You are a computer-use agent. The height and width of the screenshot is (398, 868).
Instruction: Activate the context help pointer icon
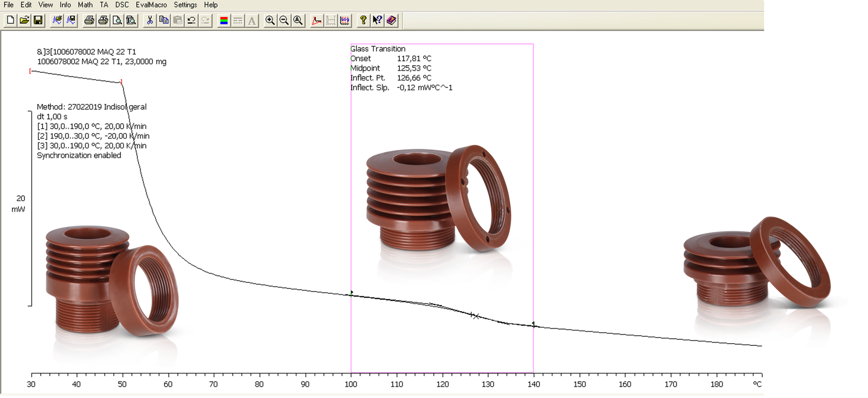click(377, 21)
